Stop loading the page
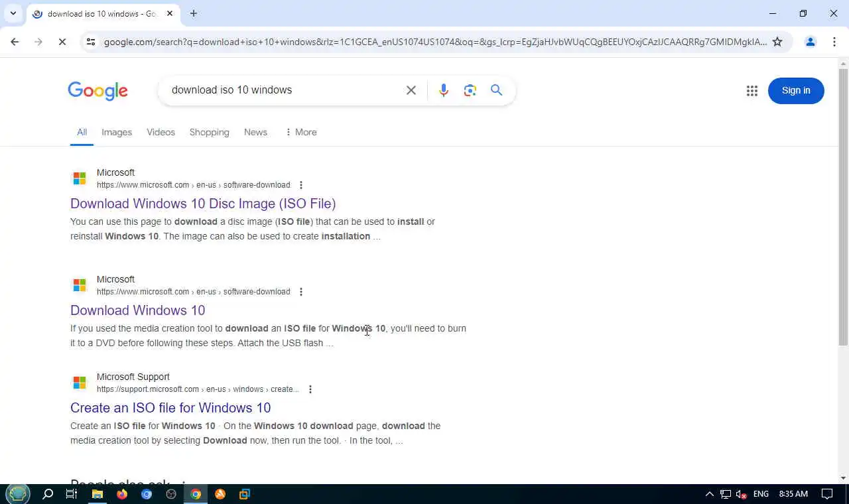Viewport: 849px width, 504px height. tap(62, 42)
